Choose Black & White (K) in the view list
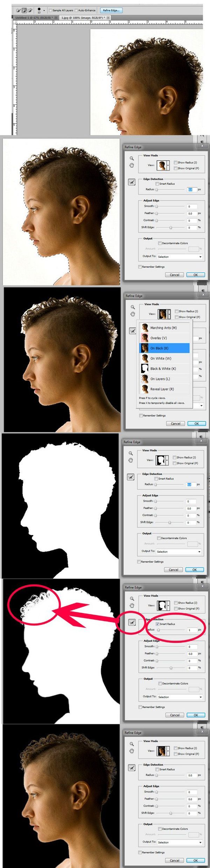This screenshot has width=210, height=868. 164,368
